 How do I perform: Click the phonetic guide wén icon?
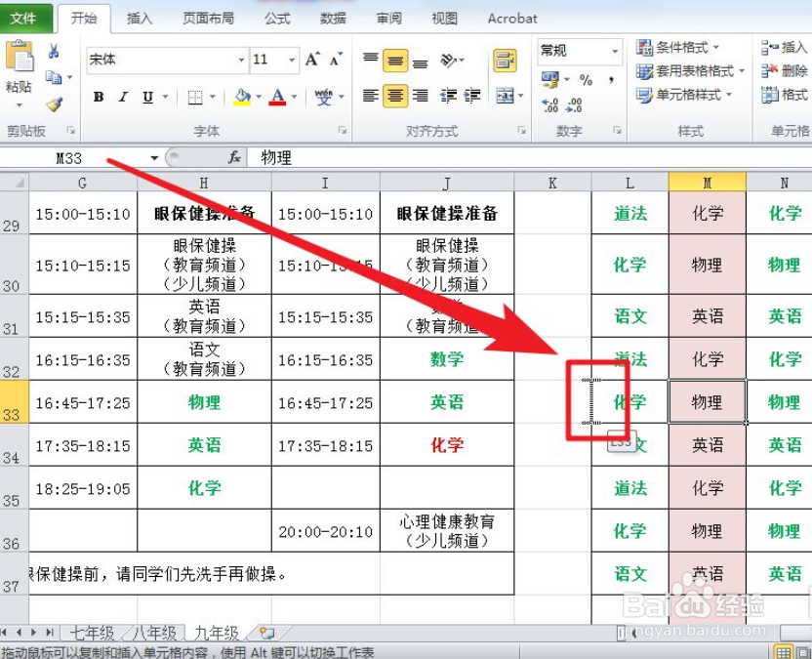[324, 97]
